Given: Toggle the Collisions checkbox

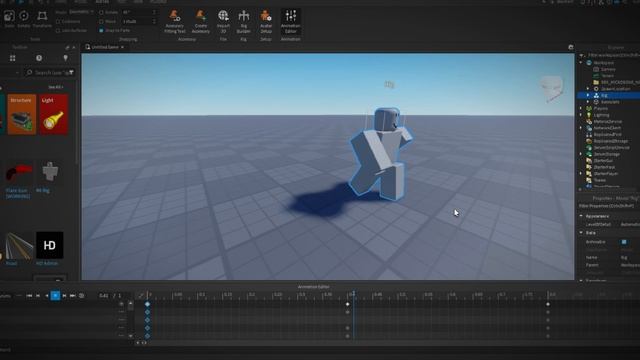Looking at the screenshot, I should [x=58, y=22].
